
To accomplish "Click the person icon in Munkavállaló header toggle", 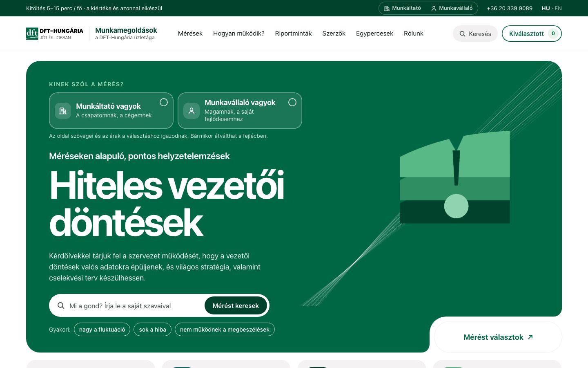I will 434,8.
